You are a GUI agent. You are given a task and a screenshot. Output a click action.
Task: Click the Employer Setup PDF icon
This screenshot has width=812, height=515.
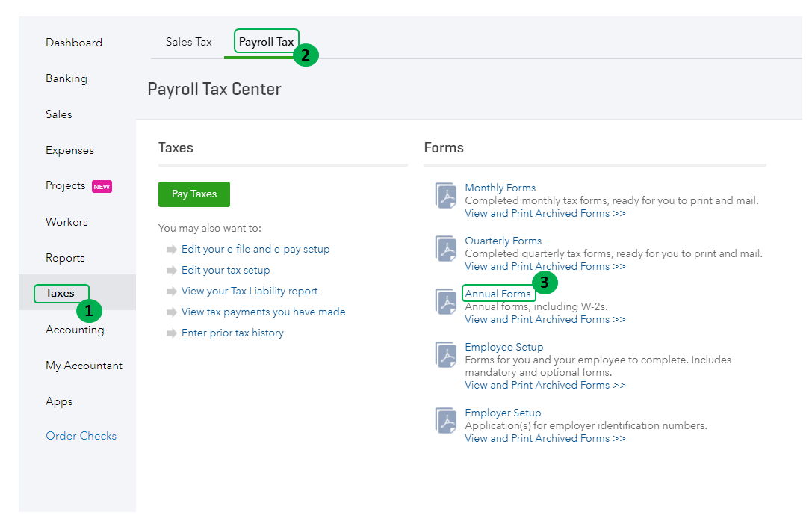tap(446, 420)
